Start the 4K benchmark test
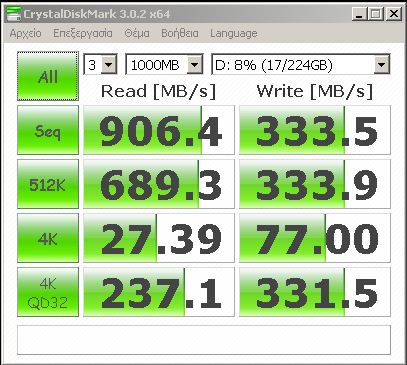This screenshot has height=365, width=407. 48,238
